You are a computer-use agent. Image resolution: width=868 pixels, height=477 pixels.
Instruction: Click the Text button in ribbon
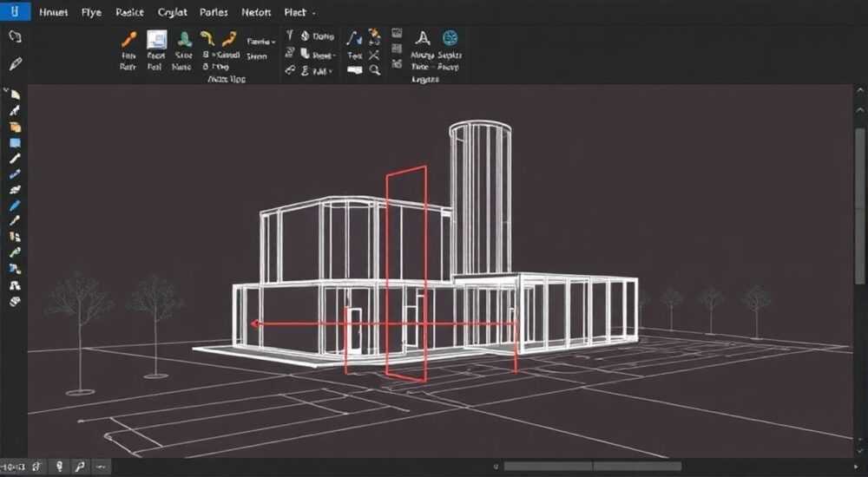(x=355, y=56)
